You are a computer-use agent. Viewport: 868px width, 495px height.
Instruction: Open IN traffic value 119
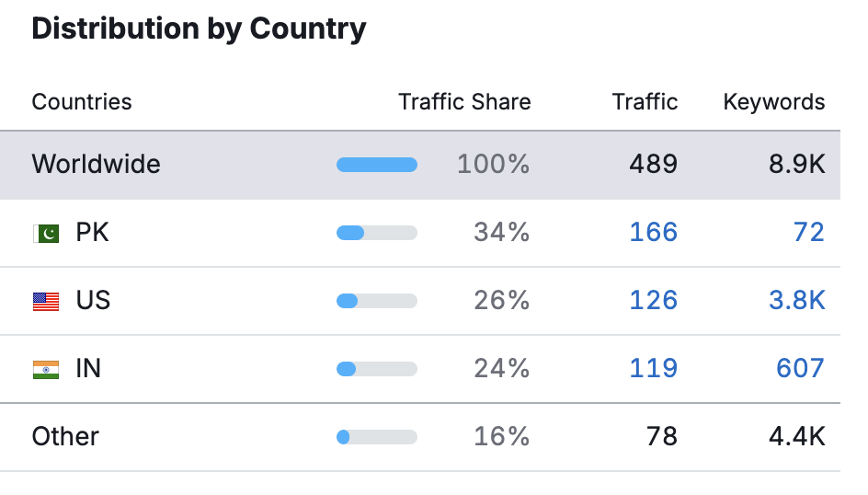click(x=653, y=369)
